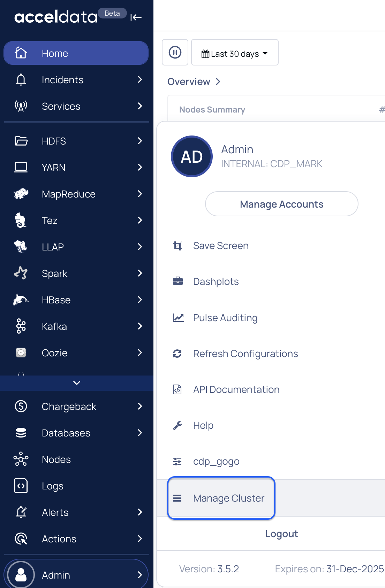
Task: Click the Save Screen crop icon
Action: (x=178, y=246)
